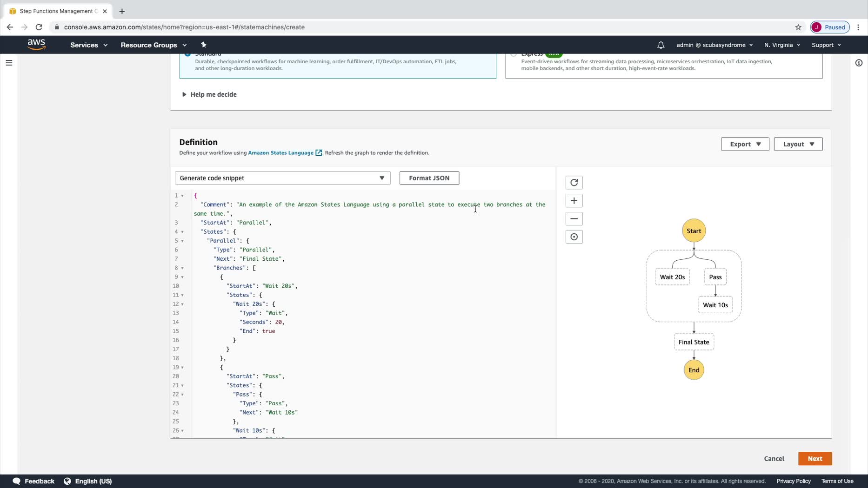
Task: Open the Services menu
Action: pos(88,45)
